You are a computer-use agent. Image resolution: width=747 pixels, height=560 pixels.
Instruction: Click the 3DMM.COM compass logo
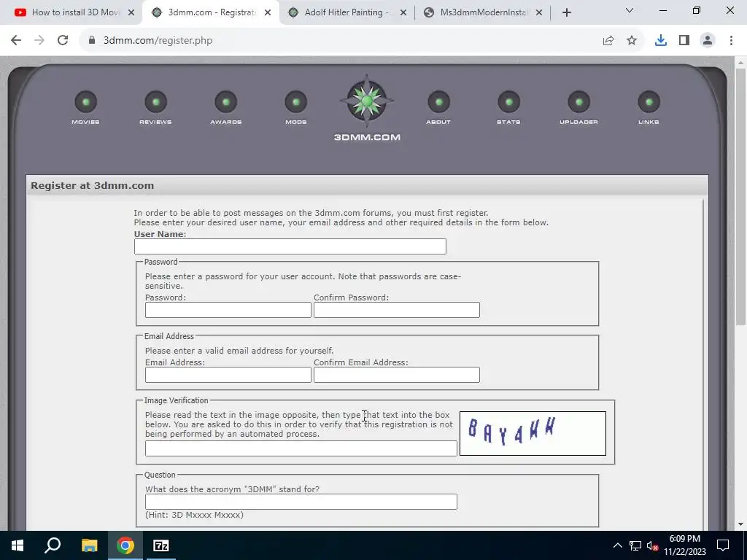coord(367,101)
